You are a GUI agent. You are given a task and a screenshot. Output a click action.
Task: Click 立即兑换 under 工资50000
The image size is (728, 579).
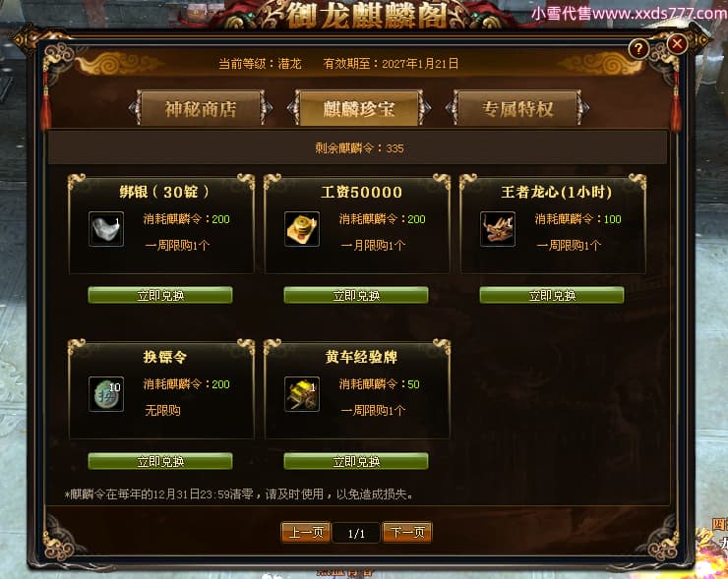pyautogui.click(x=356, y=295)
